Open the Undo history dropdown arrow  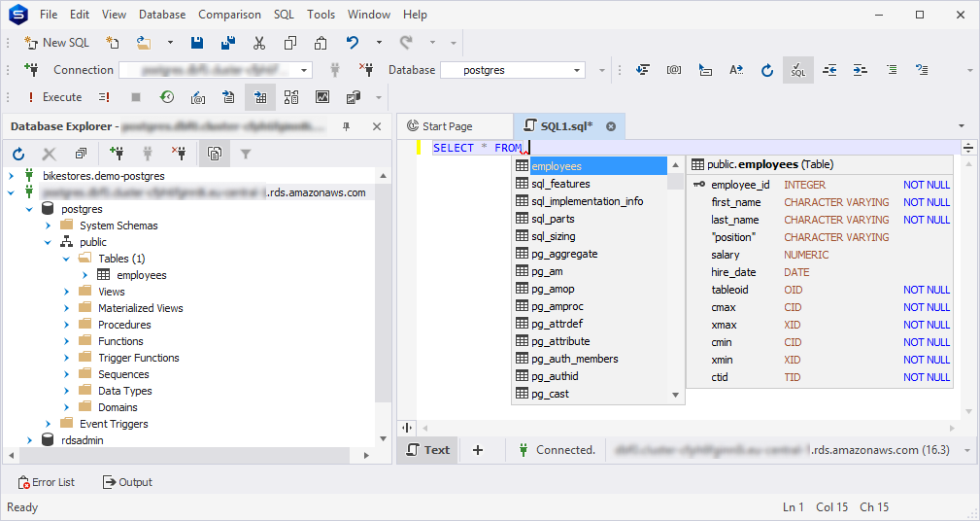pyautogui.click(x=379, y=43)
